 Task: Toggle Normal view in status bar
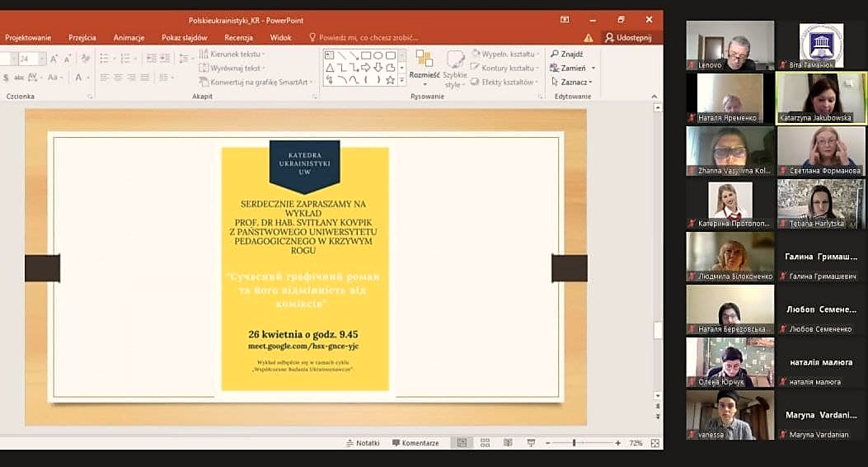tap(462, 443)
